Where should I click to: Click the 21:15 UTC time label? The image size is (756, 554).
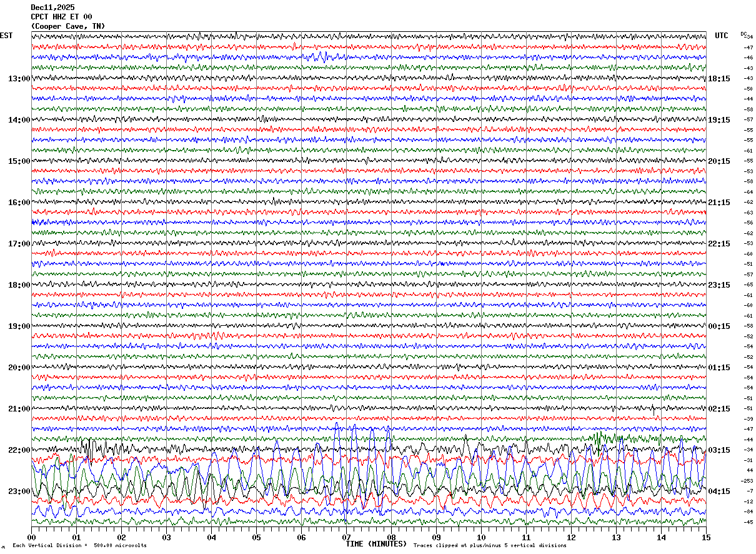pyautogui.click(x=719, y=203)
